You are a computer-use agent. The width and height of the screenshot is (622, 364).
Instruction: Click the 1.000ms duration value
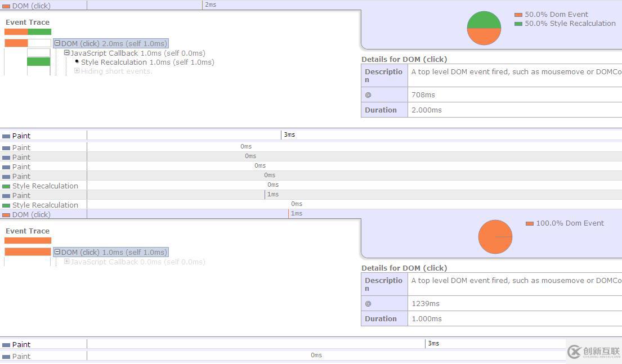tap(427, 318)
